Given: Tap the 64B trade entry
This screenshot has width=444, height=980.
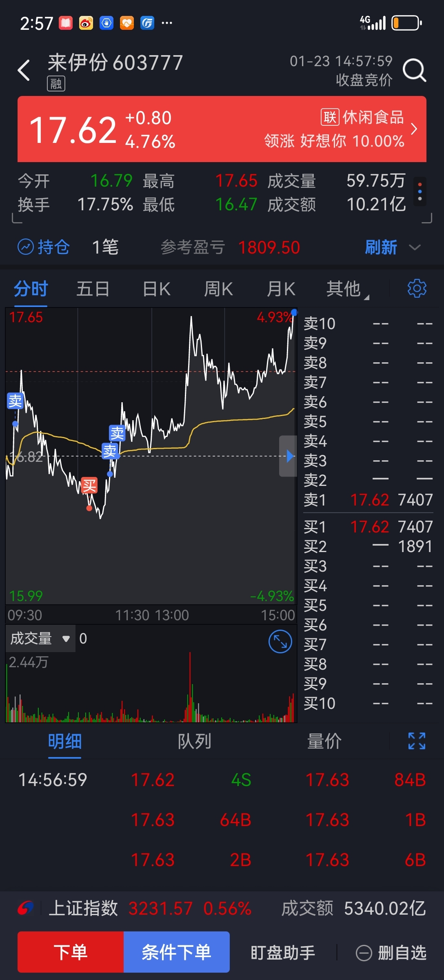Looking at the screenshot, I should [x=235, y=820].
